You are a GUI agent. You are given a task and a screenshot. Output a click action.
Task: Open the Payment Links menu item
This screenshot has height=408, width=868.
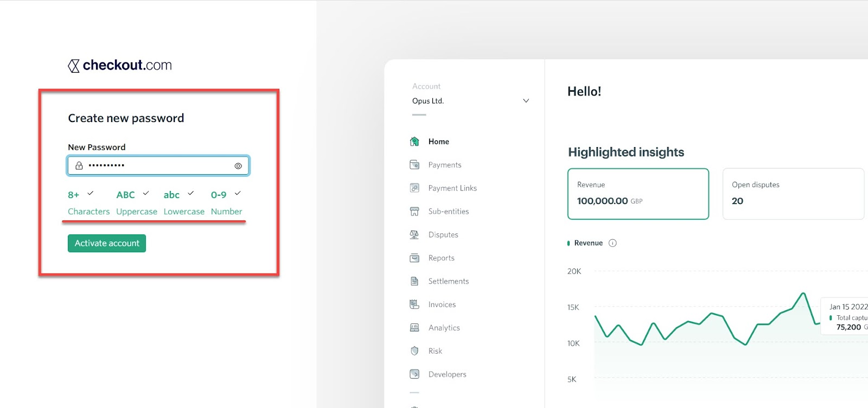tap(452, 188)
